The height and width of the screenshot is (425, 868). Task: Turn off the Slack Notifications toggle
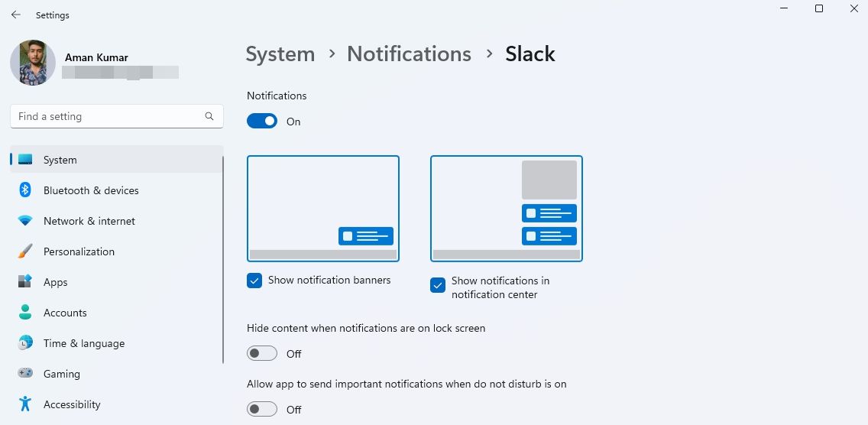coord(262,121)
